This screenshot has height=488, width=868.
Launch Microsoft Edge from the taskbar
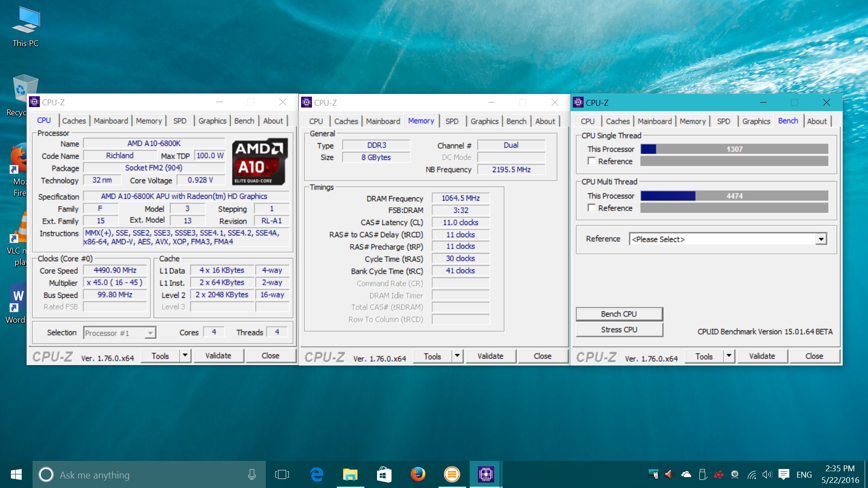coord(316,474)
